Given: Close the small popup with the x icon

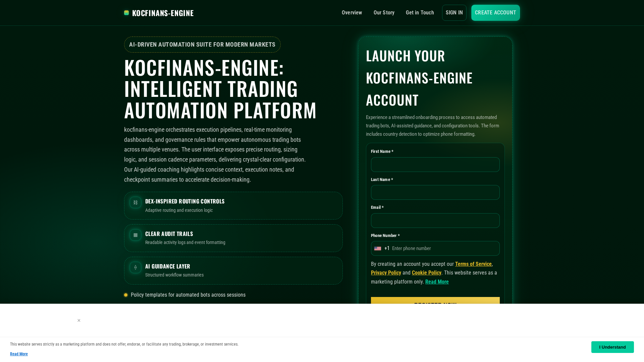Looking at the screenshot, I should coord(79,320).
